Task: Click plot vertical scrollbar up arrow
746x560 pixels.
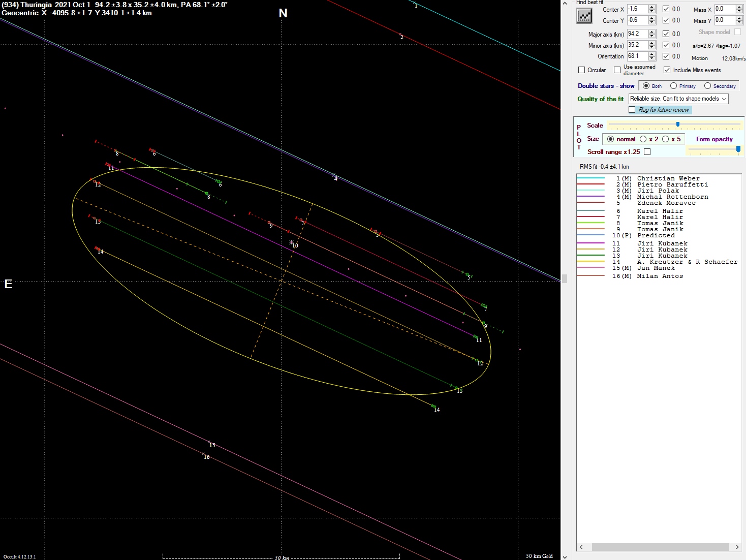Action: 564,4
